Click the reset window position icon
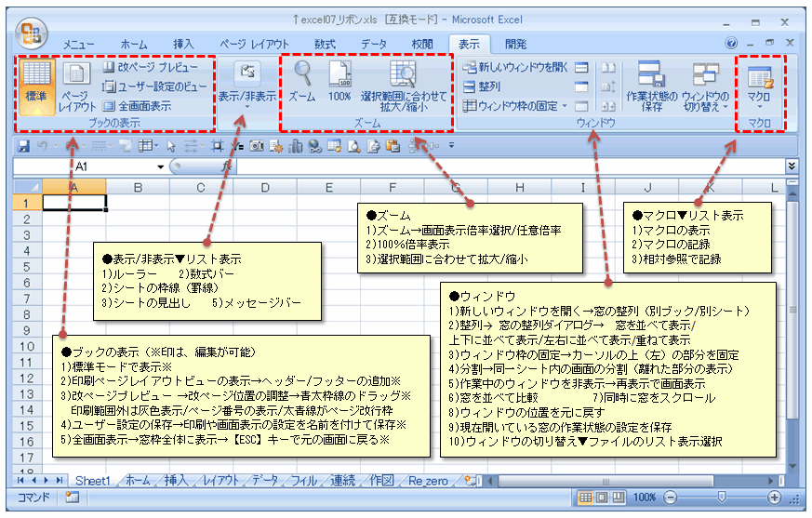Screen dimensions: 812x518 pyautogui.click(x=608, y=106)
